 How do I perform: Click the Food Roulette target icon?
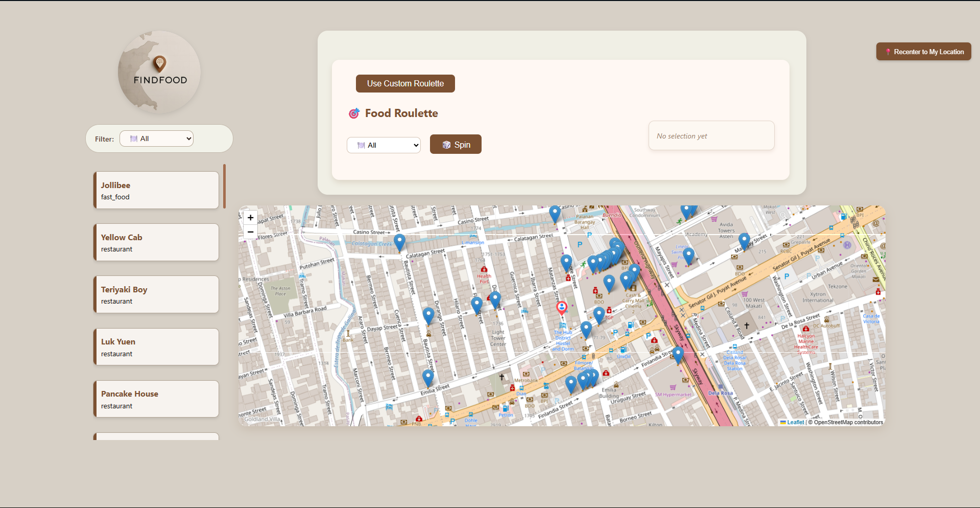coord(354,113)
